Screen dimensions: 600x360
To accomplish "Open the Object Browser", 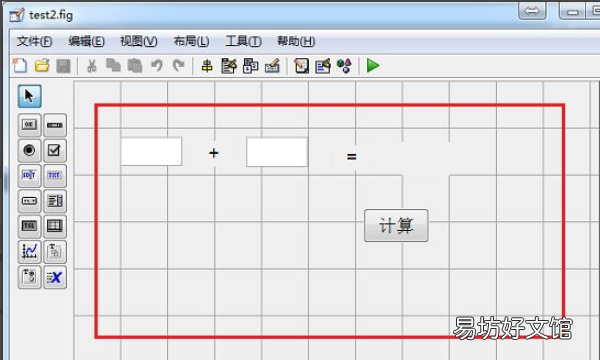I will 344,66.
